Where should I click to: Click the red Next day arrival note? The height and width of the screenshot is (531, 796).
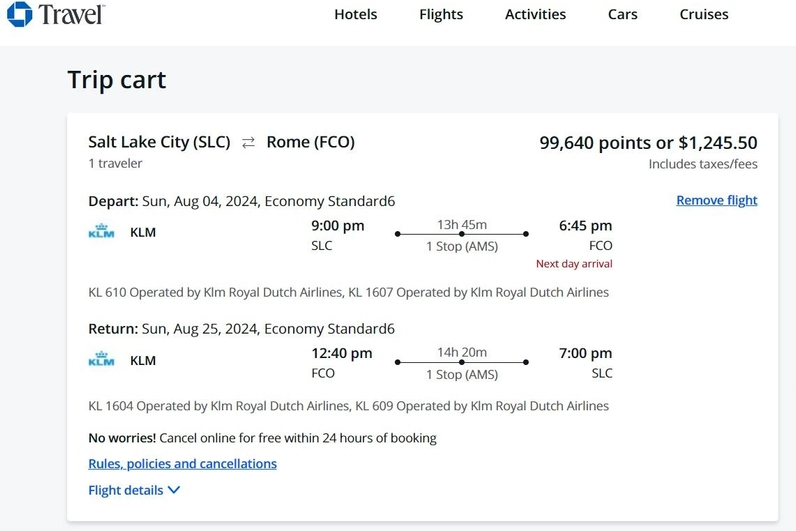click(574, 264)
